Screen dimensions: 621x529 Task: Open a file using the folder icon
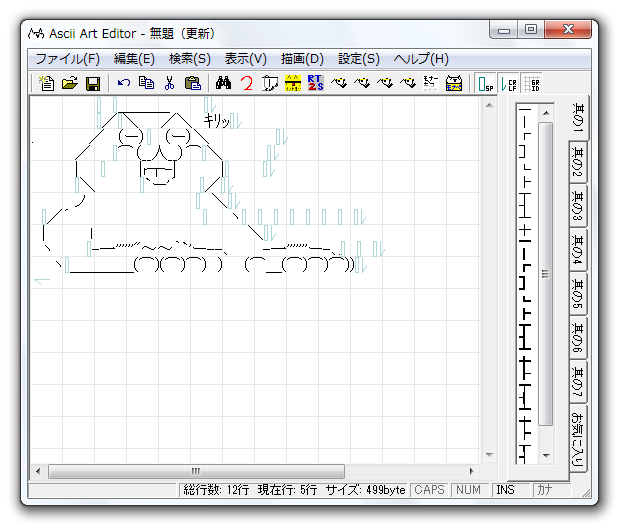[x=70, y=83]
